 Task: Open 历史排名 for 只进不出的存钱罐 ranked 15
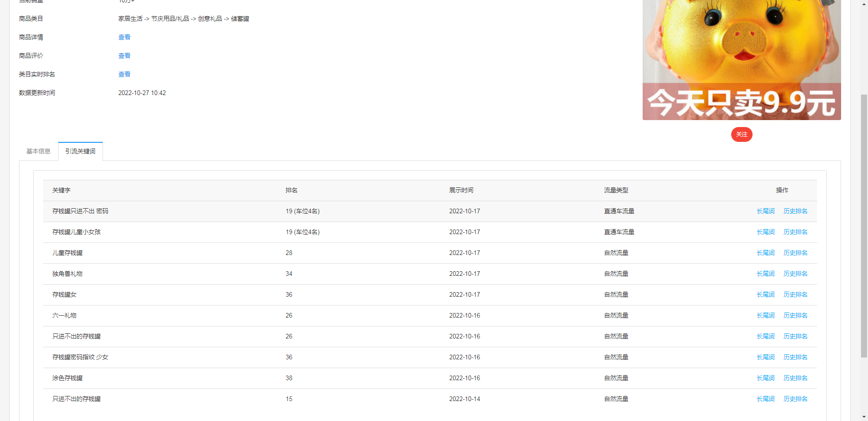click(x=795, y=399)
